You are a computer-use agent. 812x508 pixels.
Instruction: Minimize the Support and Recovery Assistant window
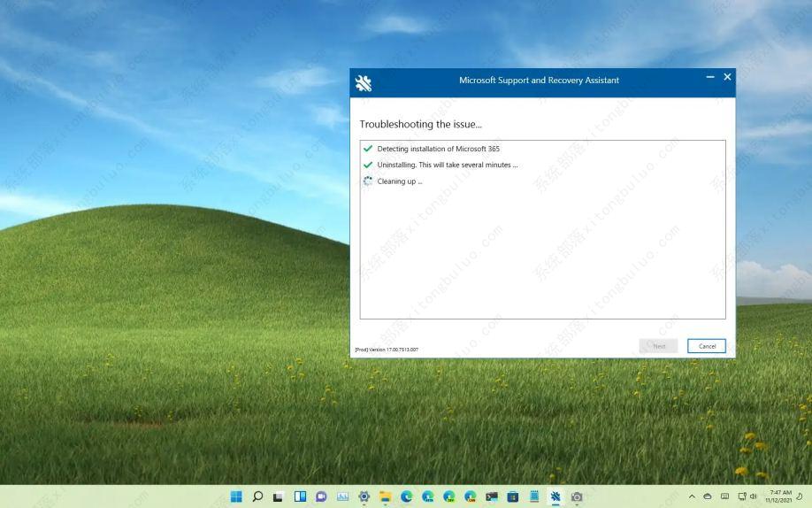[x=710, y=78]
